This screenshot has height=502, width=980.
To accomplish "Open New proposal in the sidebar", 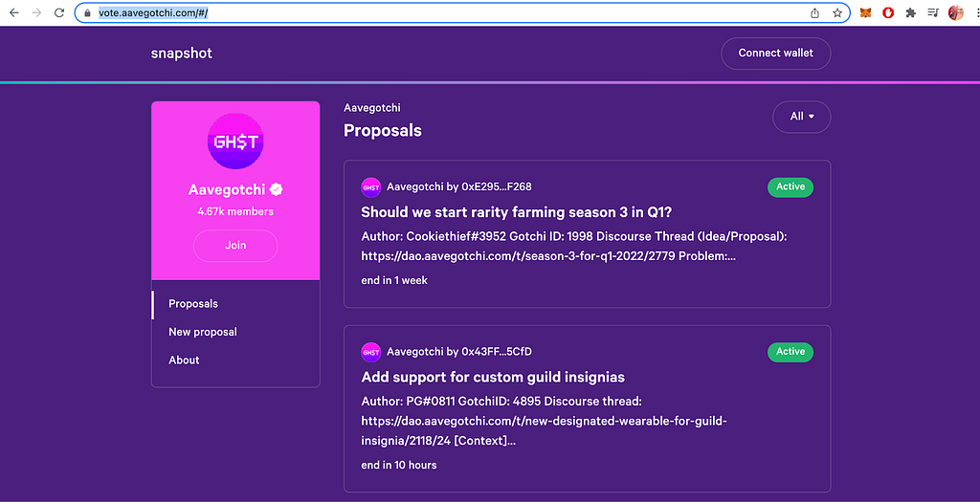I will pyautogui.click(x=203, y=332).
